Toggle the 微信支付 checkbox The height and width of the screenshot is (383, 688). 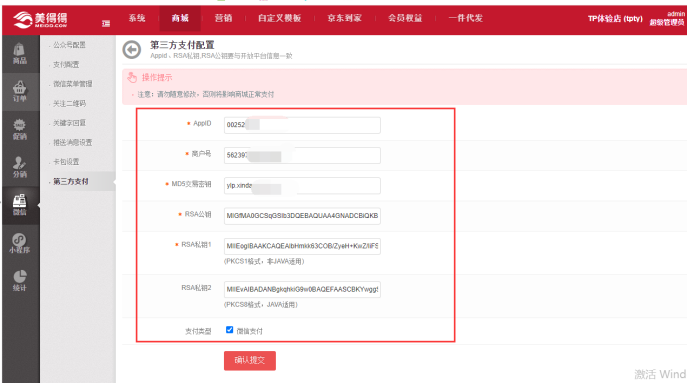(x=229, y=329)
